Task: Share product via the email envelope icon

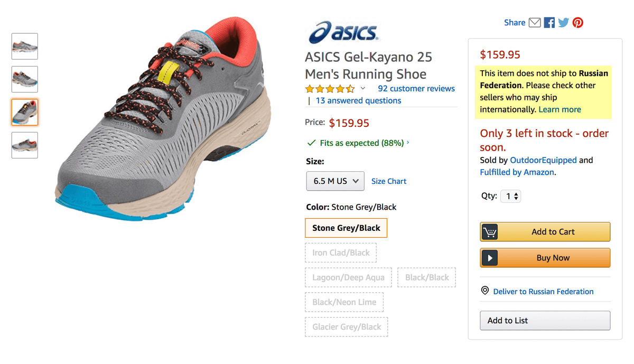Action: point(535,23)
